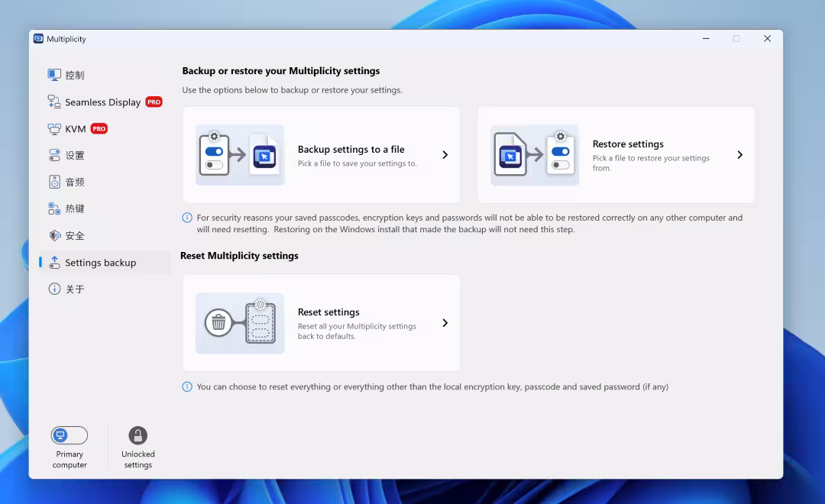Switch to the 音频 page
825x504 pixels.
[105, 182]
